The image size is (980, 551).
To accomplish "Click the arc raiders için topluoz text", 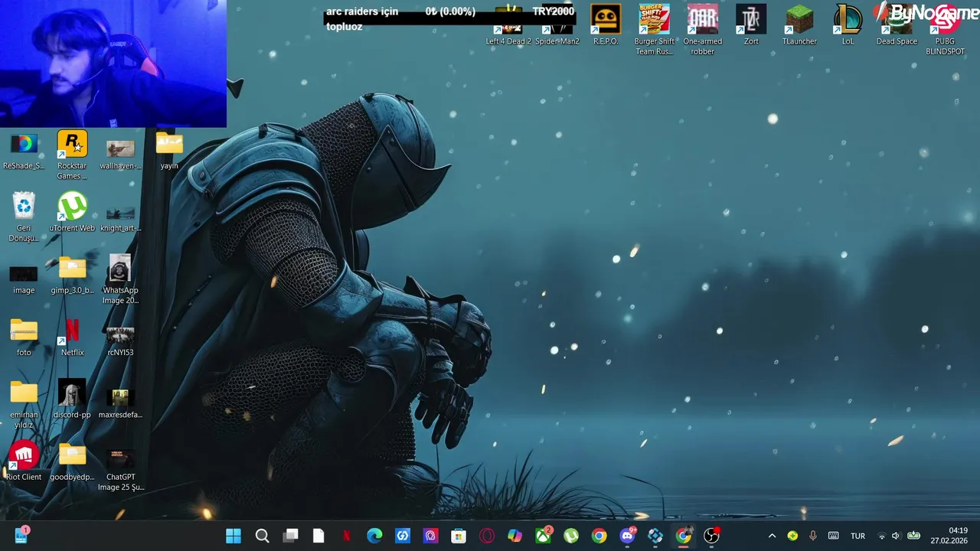I will (x=362, y=19).
